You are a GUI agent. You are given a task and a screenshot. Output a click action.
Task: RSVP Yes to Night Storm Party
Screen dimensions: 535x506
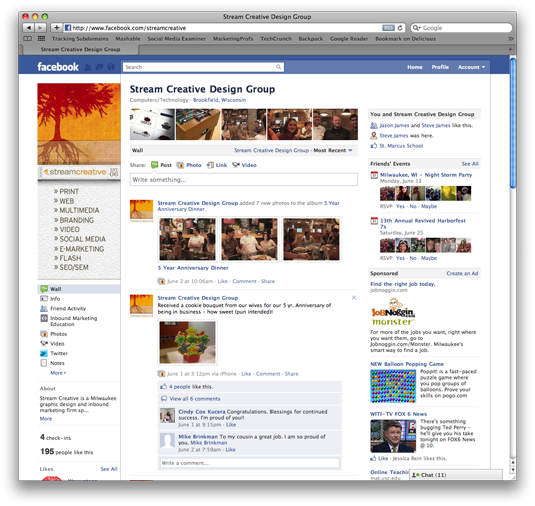(400, 206)
